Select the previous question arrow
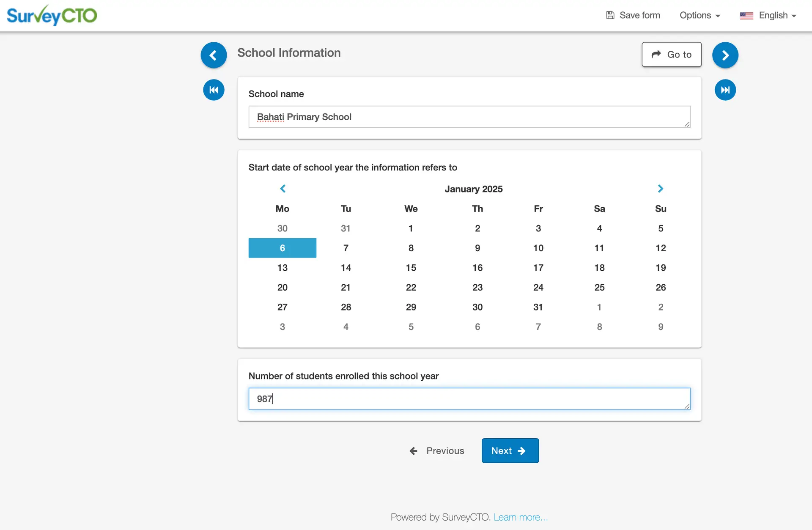 [x=214, y=55]
